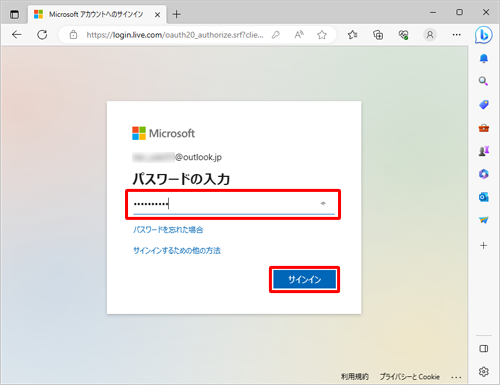Open the tab actions menu icon
Image resolution: width=500 pixels, height=385 pixels.
click(x=14, y=14)
